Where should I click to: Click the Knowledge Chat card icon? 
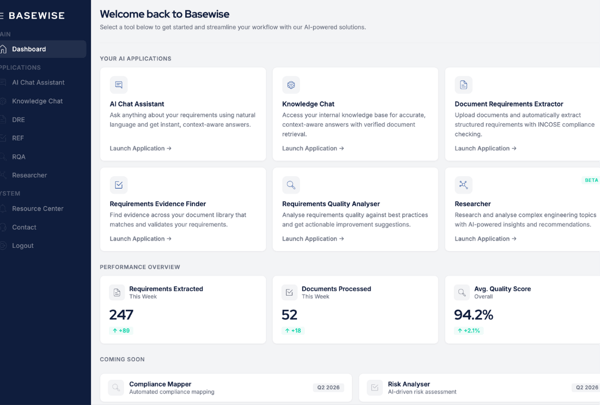coord(291,85)
